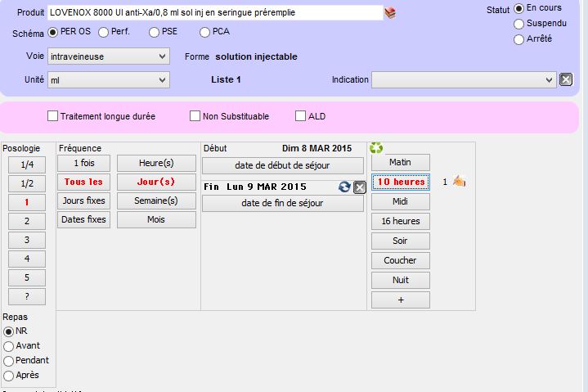The width and height of the screenshot is (588, 392).
Task: Click the 1 fois frequency button
Action: (83, 163)
